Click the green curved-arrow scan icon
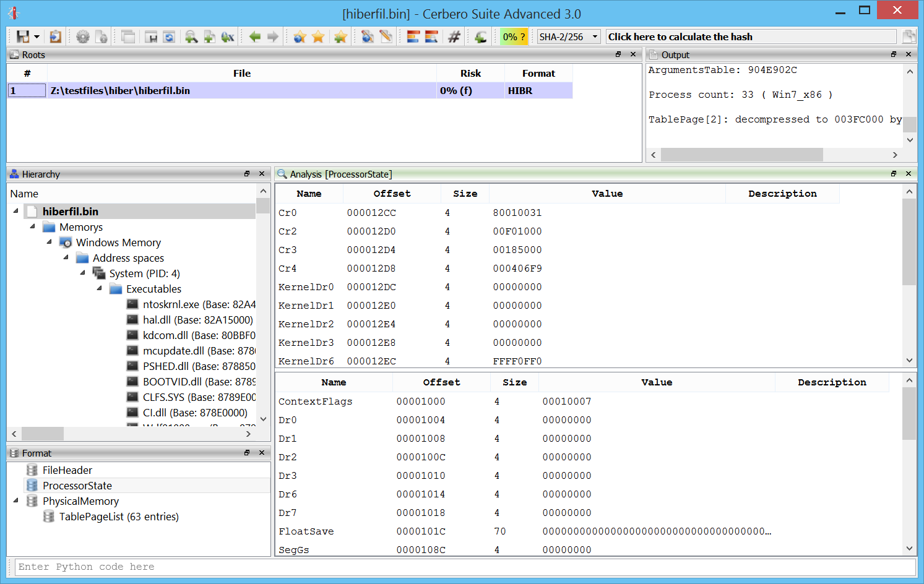 tap(481, 37)
